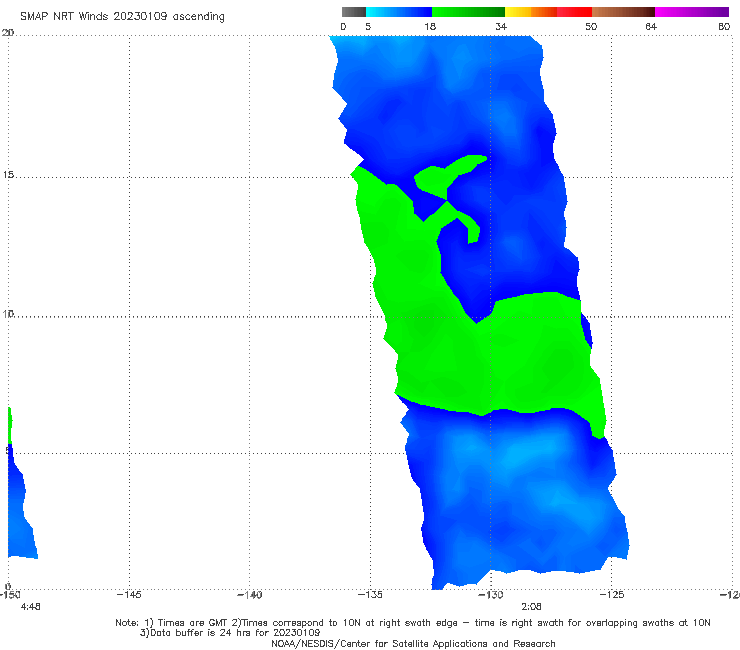Click the color bar label '5'
This screenshot has width=740, height=650.
click(368, 27)
